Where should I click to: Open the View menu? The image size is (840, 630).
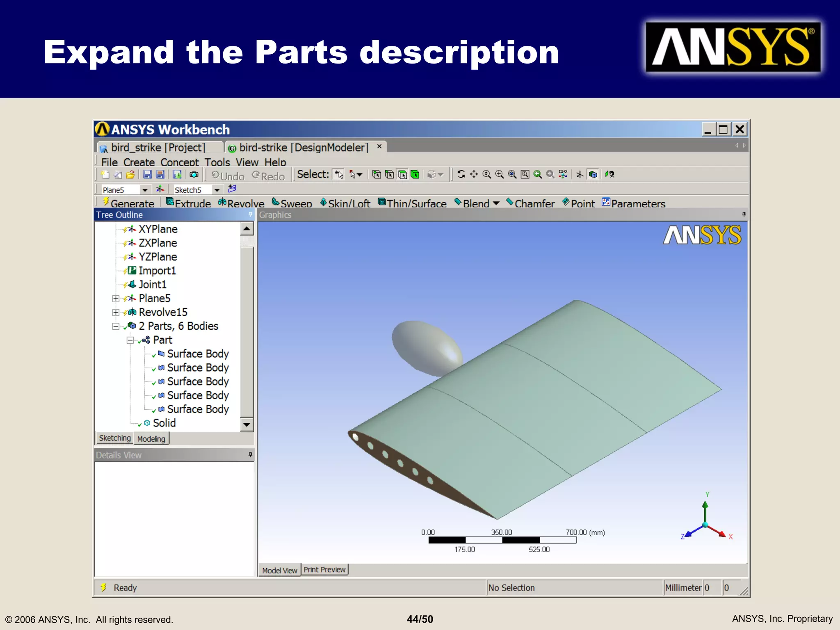247,162
